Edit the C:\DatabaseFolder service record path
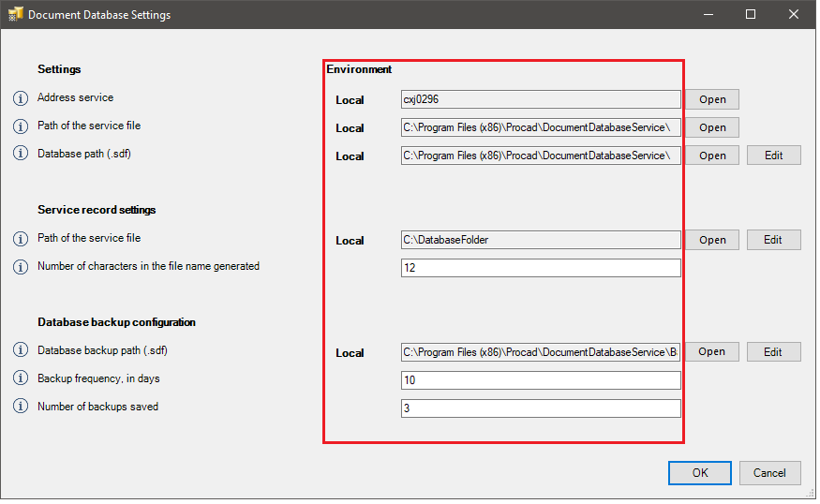Screen dimensions: 820x504 click(x=773, y=240)
